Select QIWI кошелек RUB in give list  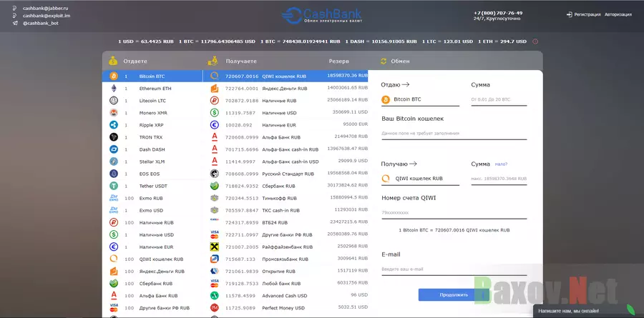click(x=152, y=259)
